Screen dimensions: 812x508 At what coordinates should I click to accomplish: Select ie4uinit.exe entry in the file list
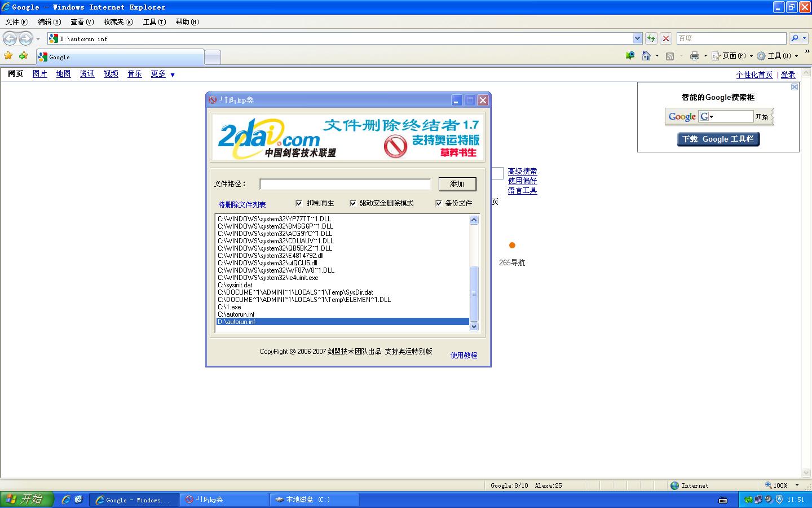coord(343,278)
